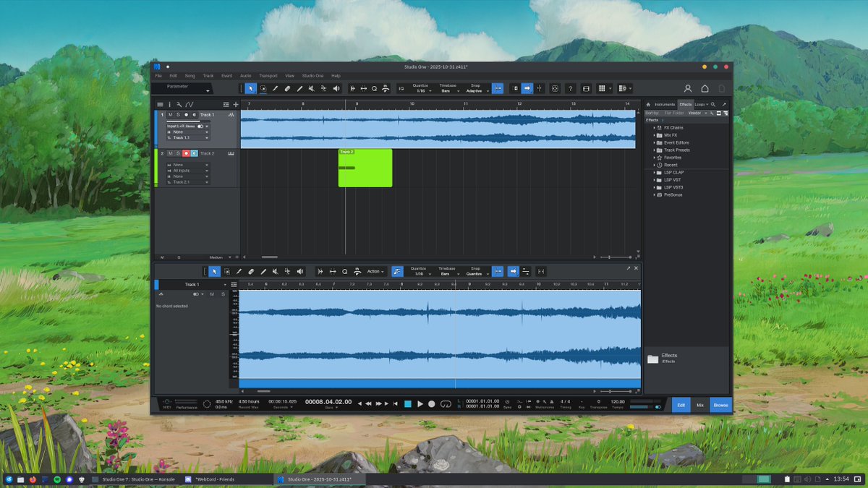Click the Stop button in transport
868x488 pixels.
point(407,404)
